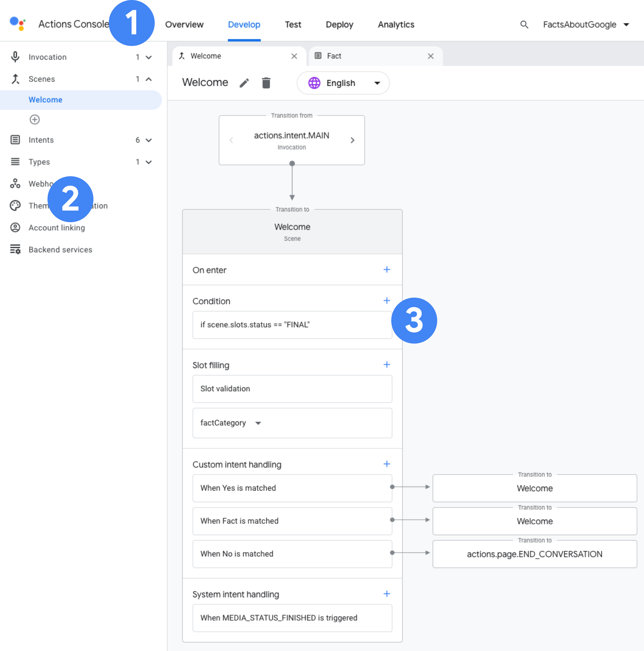This screenshot has width=644, height=651.
Task: Add Custom intent handling with plus
Action: [387, 464]
